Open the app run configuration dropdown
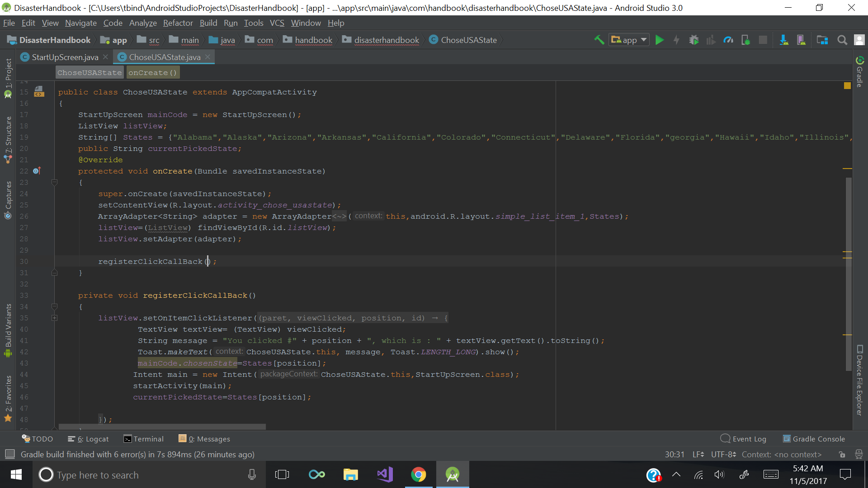The height and width of the screenshot is (488, 868). pyautogui.click(x=629, y=40)
